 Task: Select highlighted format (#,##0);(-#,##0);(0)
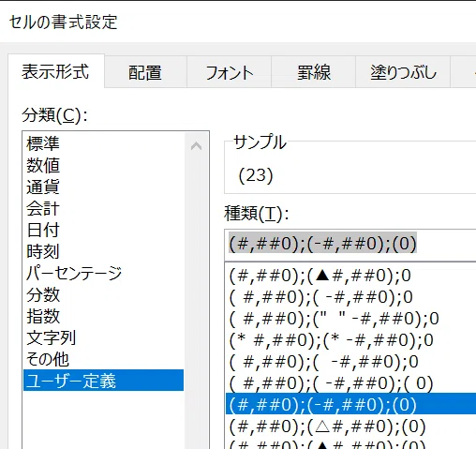350,404
